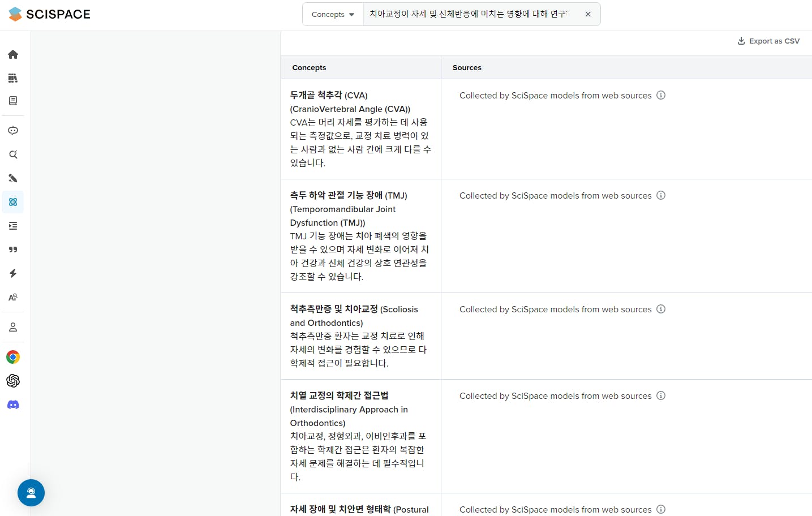This screenshot has width=812, height=516.
Task: Open the literature search magnifier icon
Action: pos(13,154)
